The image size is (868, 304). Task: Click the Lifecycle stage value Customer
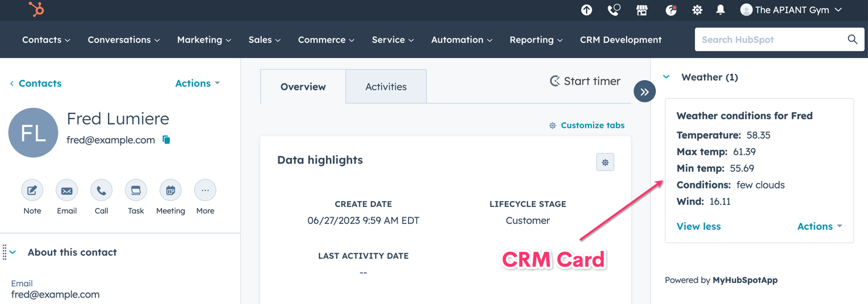[x=527, y=221]
